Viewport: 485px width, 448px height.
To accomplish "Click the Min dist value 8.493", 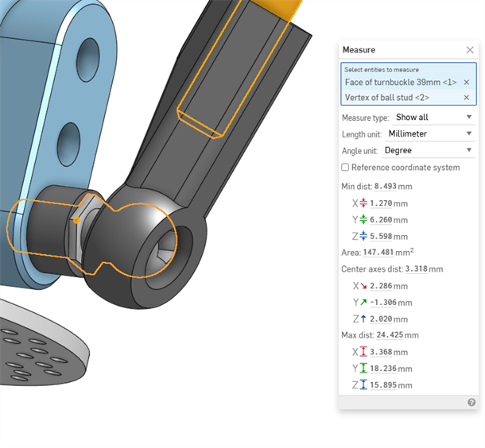I will (x=385, y=187).
